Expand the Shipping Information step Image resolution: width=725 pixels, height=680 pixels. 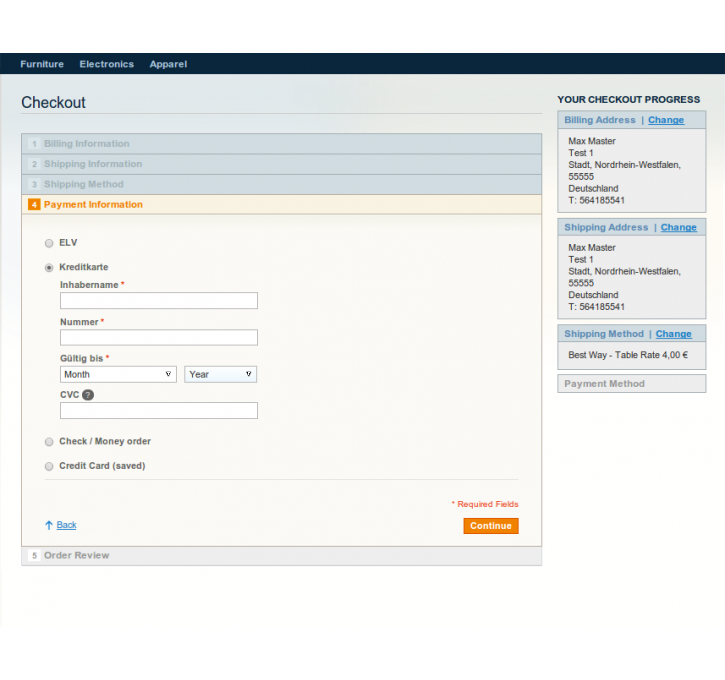282,164
